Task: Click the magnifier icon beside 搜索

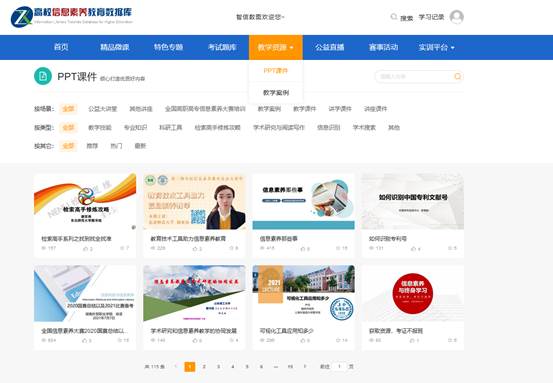Action: click(x=394, y=17)
